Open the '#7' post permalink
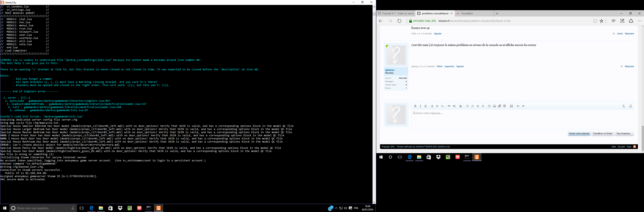 point(621,67)
